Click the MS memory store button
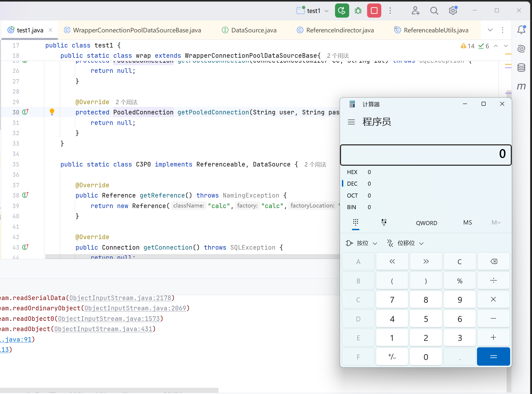The width and height of the screenshot is (532, 394). (x=468, y=223)
